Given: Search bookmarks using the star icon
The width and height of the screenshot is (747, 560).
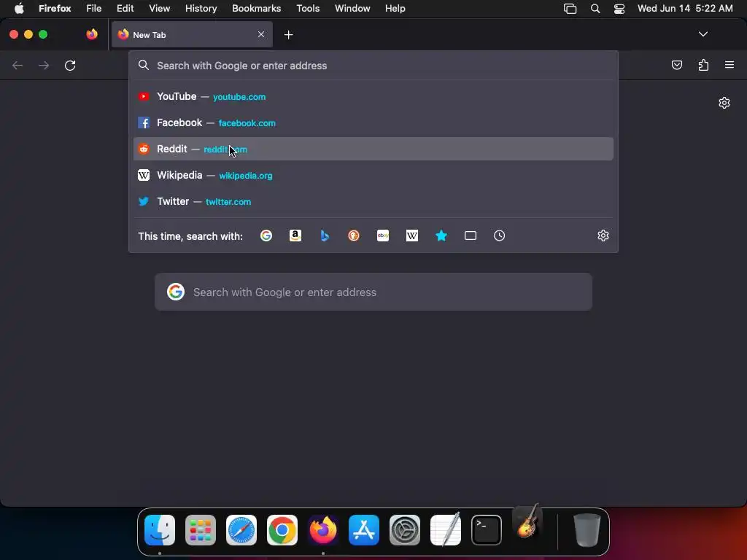Looking at the screenshot, I should (441, 236).
